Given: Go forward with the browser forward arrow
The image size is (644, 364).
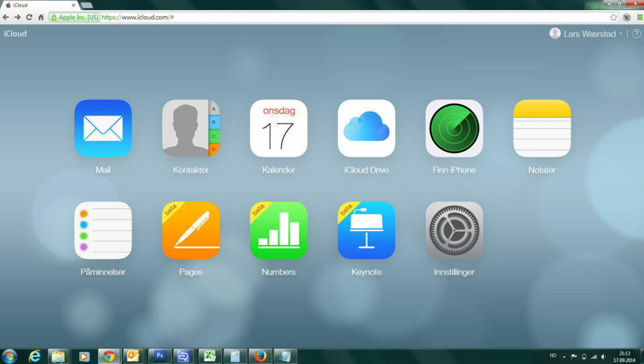Looking at the screenshot, I should tap(17, 17).
